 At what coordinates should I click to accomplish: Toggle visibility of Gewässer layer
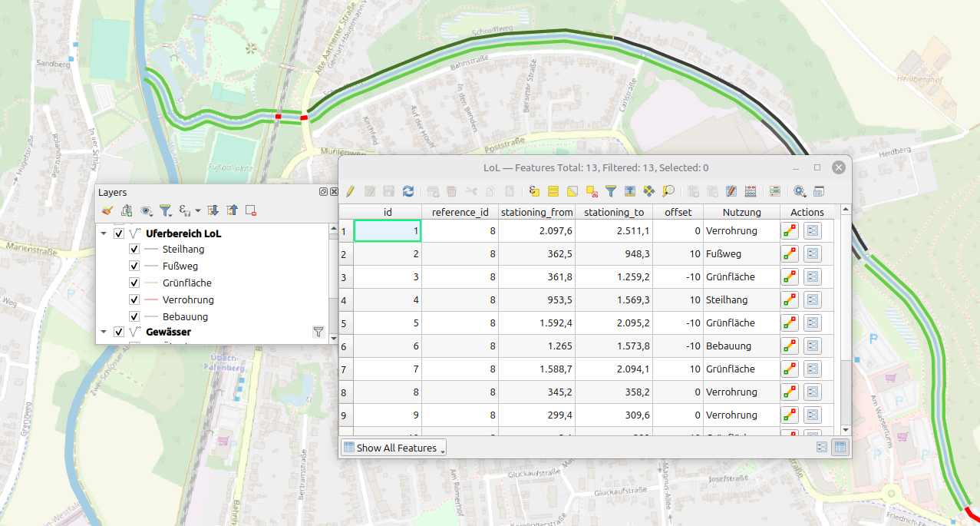(x=118, y=332)
